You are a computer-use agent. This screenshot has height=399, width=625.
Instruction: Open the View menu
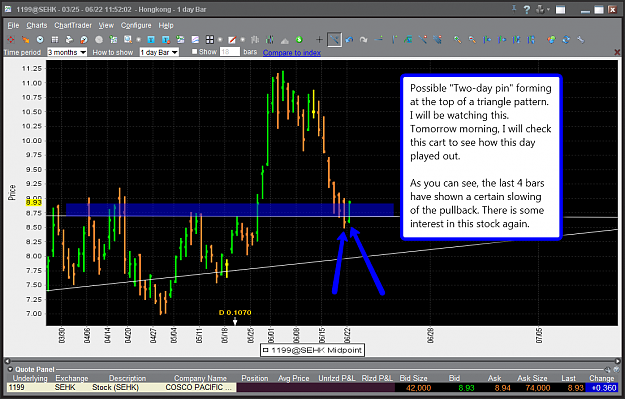pos(106,26)
